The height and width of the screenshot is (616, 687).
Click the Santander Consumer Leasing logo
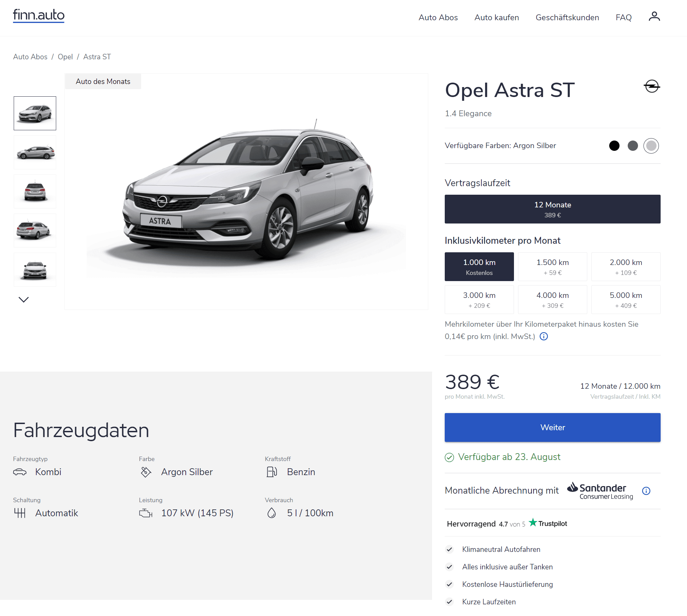[600, 491]
